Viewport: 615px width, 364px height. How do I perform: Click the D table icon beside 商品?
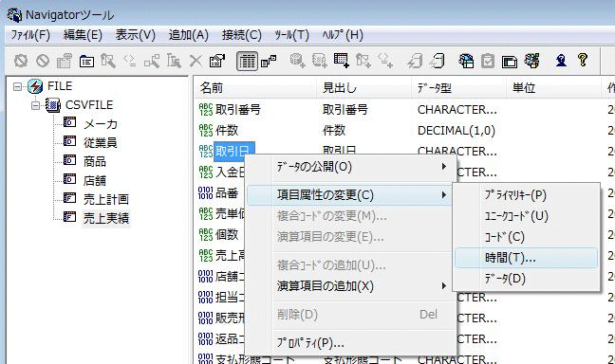[x=69, y=160]
